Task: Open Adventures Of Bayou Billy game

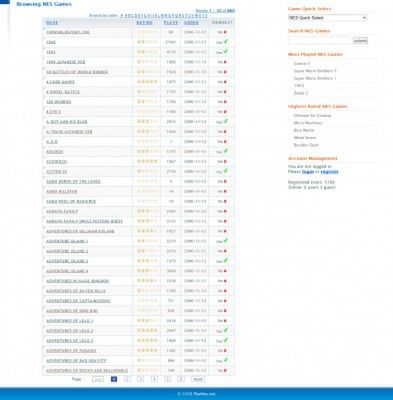Action: point(76,291)
